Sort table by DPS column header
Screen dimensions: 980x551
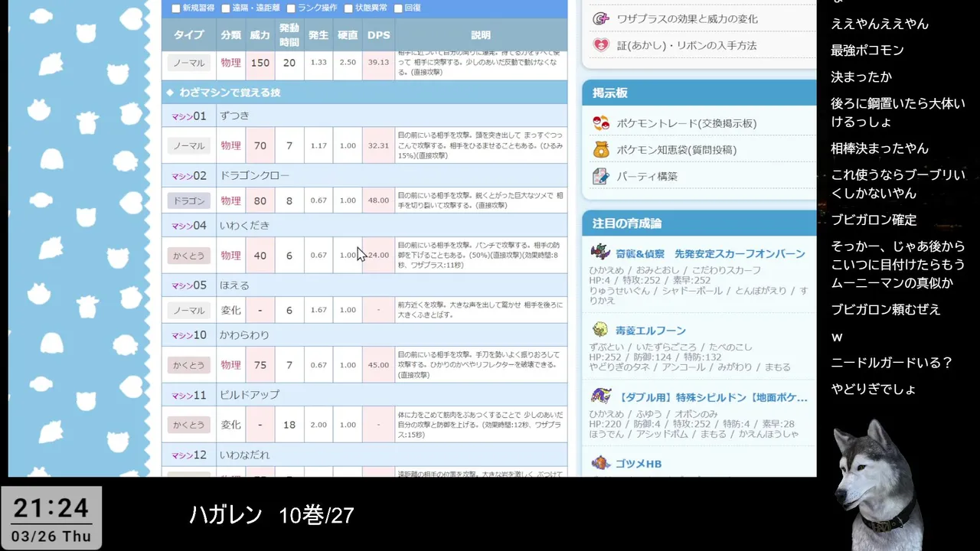378,35
